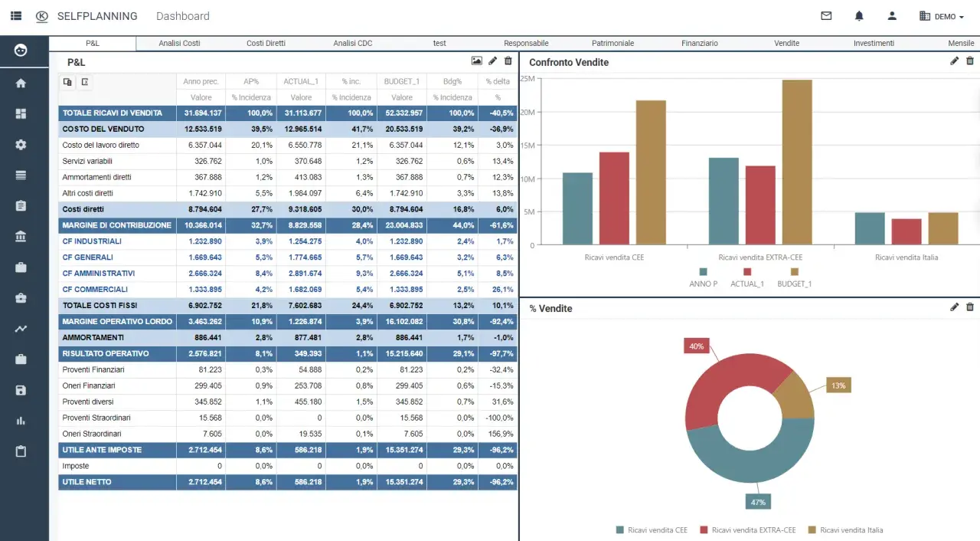
Task: Open the user account icon
Action: pyautogui.click(x=892, y=16)
